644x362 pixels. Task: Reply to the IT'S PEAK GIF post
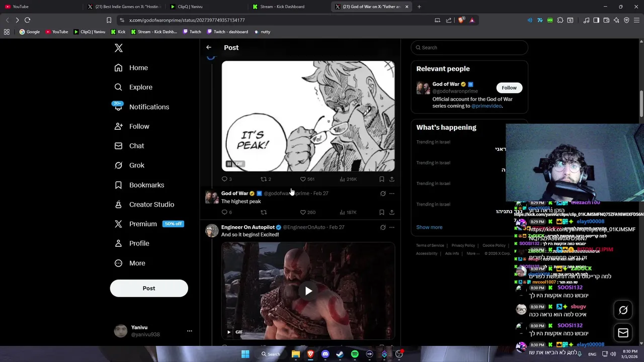pos(226,179)
